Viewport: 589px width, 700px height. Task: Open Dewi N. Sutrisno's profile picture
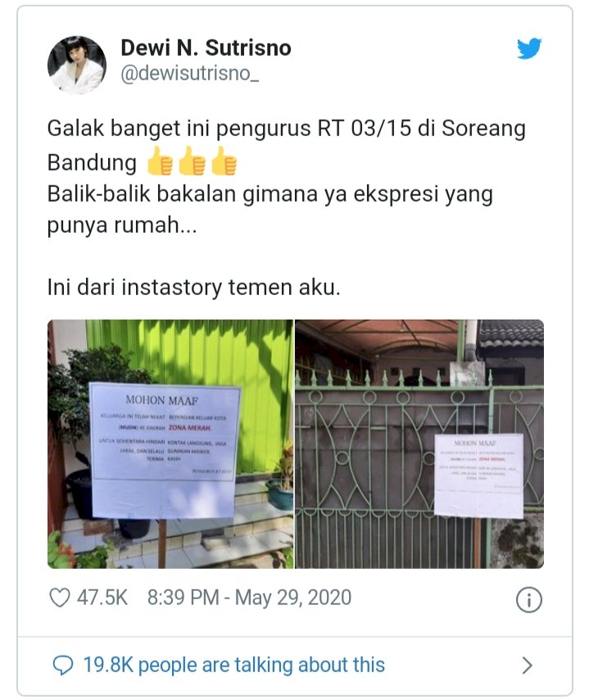[x=77, y=65]
